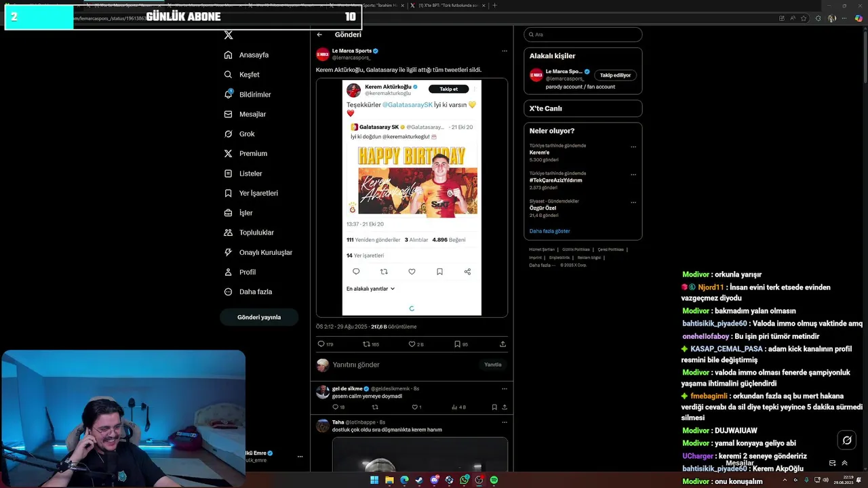Click the Topluluklar people icon

point(229,232)
